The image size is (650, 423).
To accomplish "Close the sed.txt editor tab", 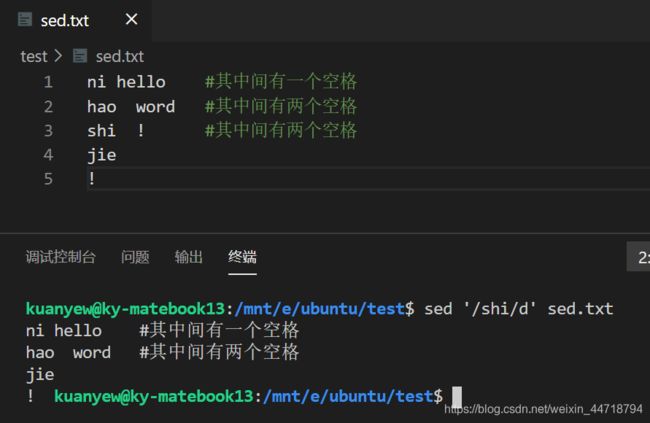I will pyautogui.click(x=131, y=19).
